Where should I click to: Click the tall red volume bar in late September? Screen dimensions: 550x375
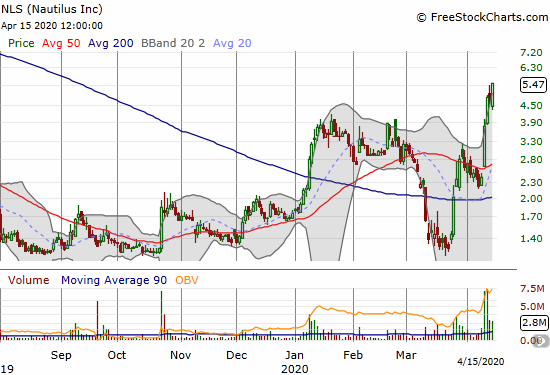[x=98, y=320]
